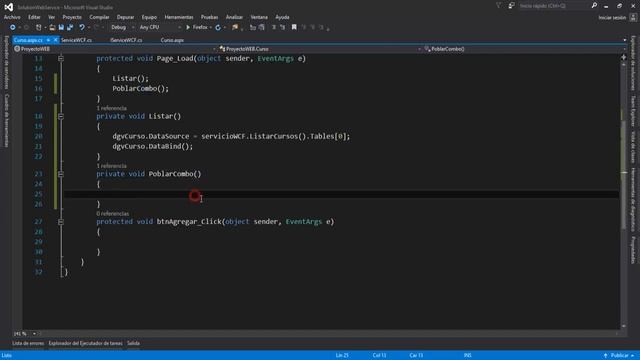This screenshot has width=640, height=360.
Task: Open the Lista de errores panel tab
Action: [x=28, y=343]
